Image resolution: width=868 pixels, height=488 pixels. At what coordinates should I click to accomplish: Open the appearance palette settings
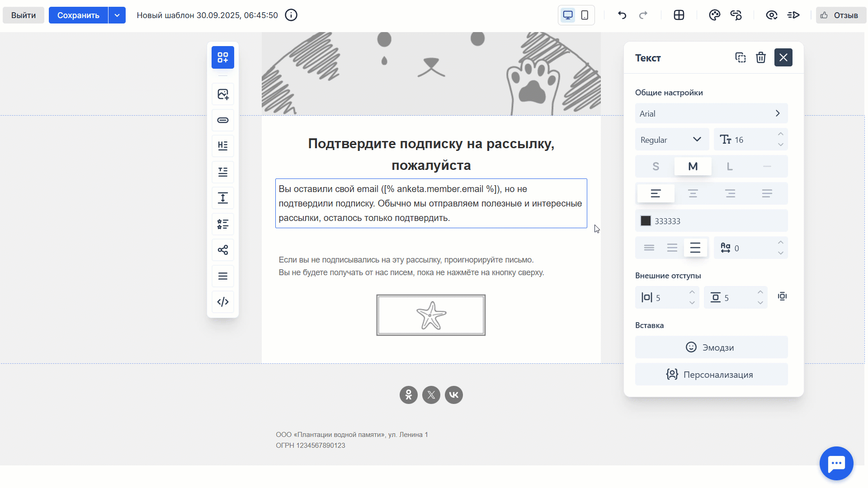point(715,15)
